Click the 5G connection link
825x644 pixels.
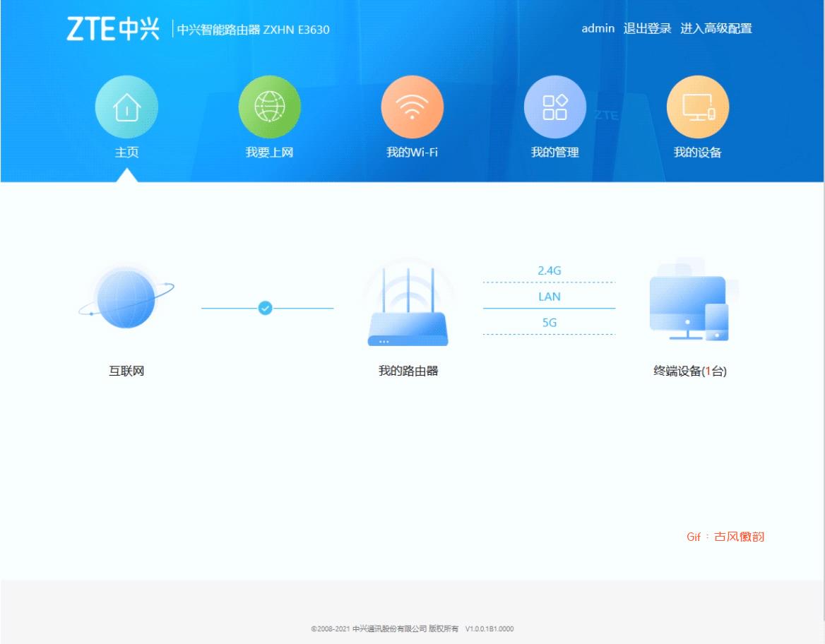point(548,322)
